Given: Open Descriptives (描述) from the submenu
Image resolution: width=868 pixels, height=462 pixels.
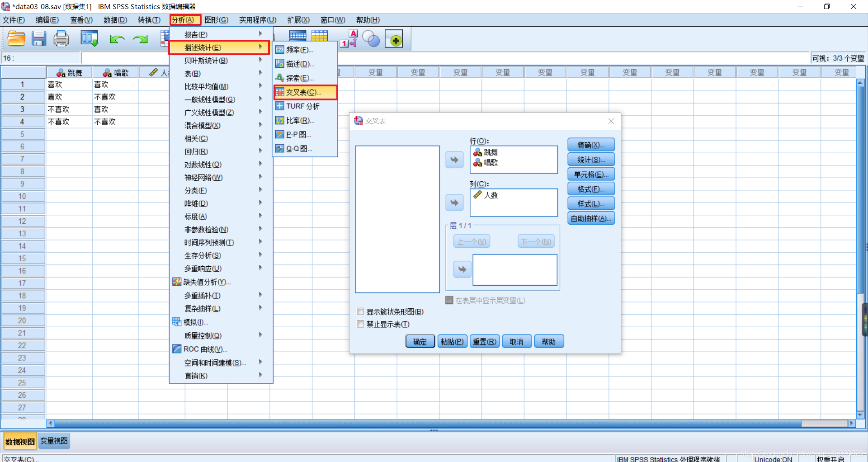Looking at the screenshot, I should [x=305, y=64].
